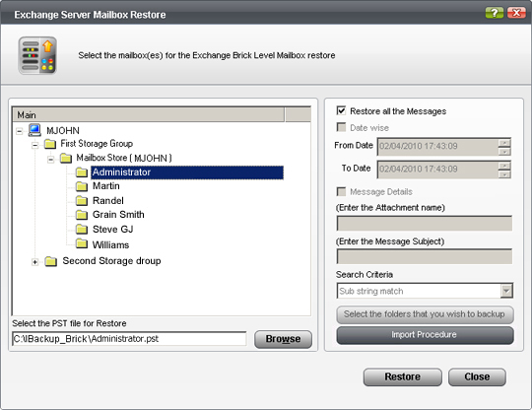The image size is (532, 410).
Task: Click the Mailbox Store folder icon
Action: 66,158
